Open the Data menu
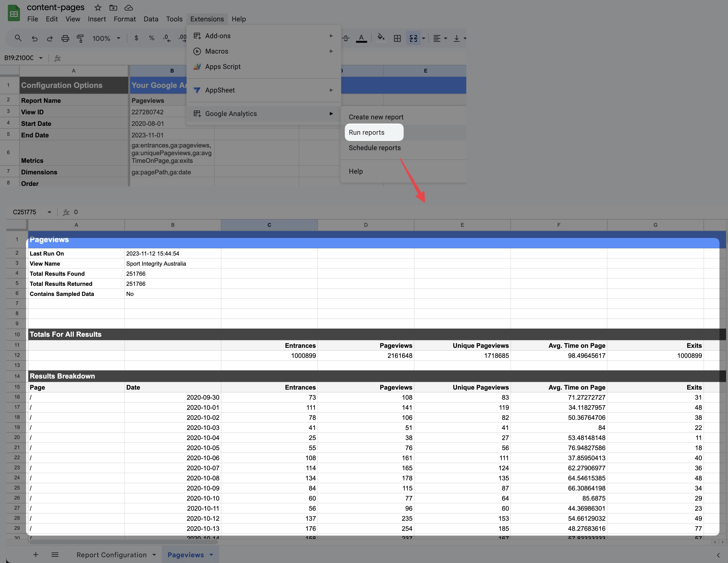Viewport: 728px width, 563px height. click(151, 19)
